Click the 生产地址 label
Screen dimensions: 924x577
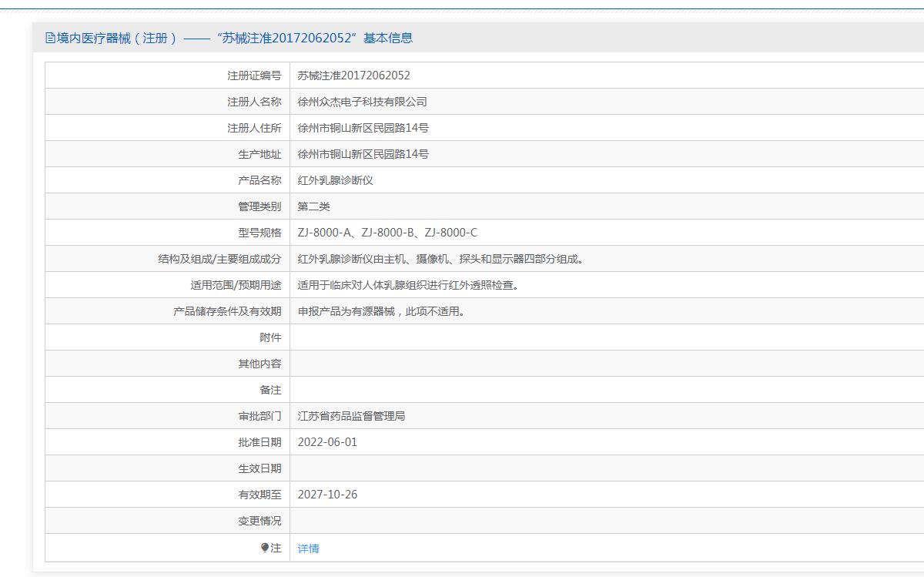pos(259,154)
